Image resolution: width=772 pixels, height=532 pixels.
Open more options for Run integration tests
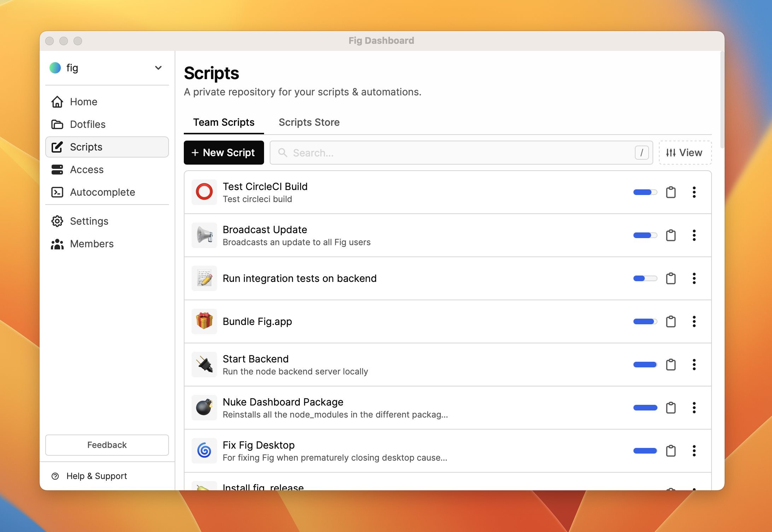click(x=694, y=278)
